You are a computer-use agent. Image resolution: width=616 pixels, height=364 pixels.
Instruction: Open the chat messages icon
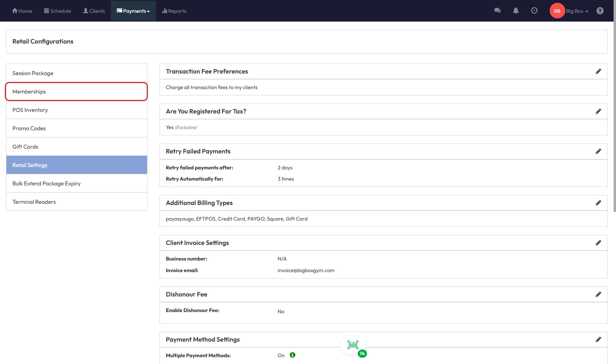(497, 11)
